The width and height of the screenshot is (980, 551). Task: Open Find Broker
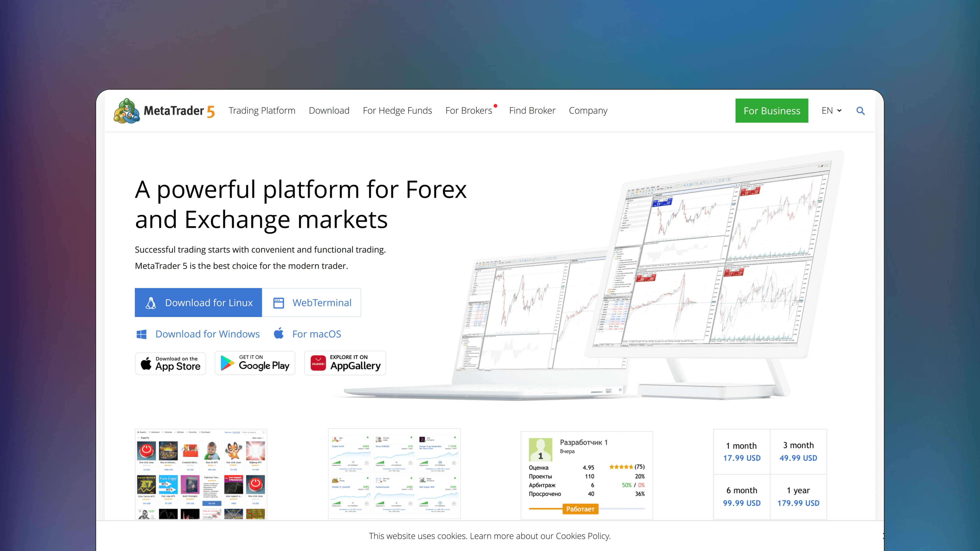[532, 111]
